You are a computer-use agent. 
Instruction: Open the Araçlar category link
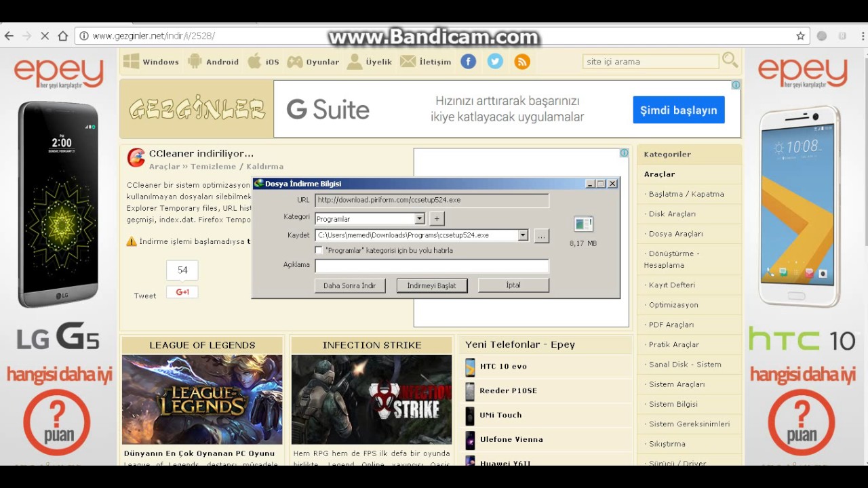[x=660, y=174]
